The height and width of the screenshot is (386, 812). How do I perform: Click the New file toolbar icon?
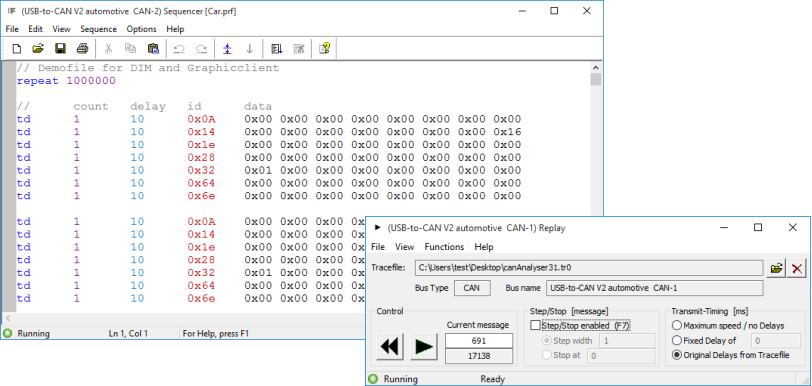[17, 49]
